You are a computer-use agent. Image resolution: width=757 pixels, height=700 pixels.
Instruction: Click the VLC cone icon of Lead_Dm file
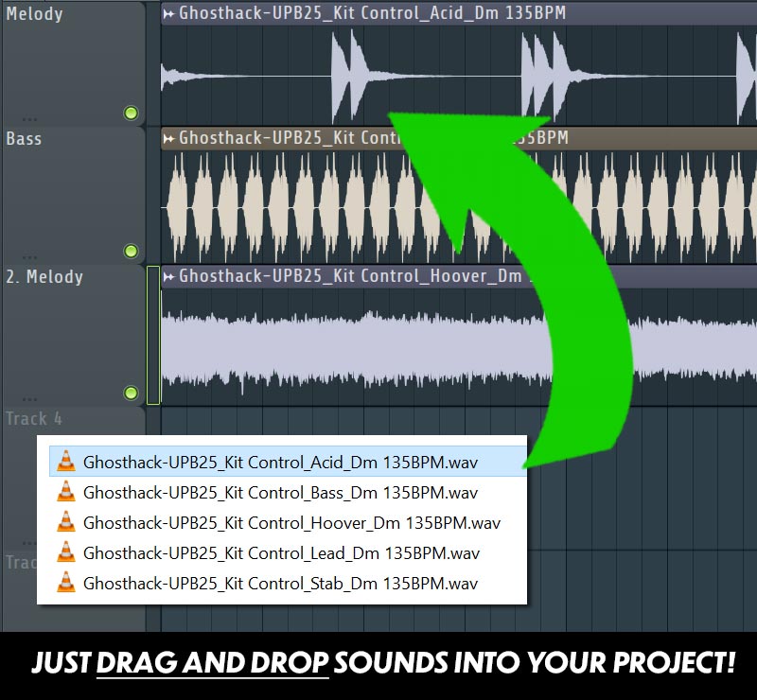66,551
